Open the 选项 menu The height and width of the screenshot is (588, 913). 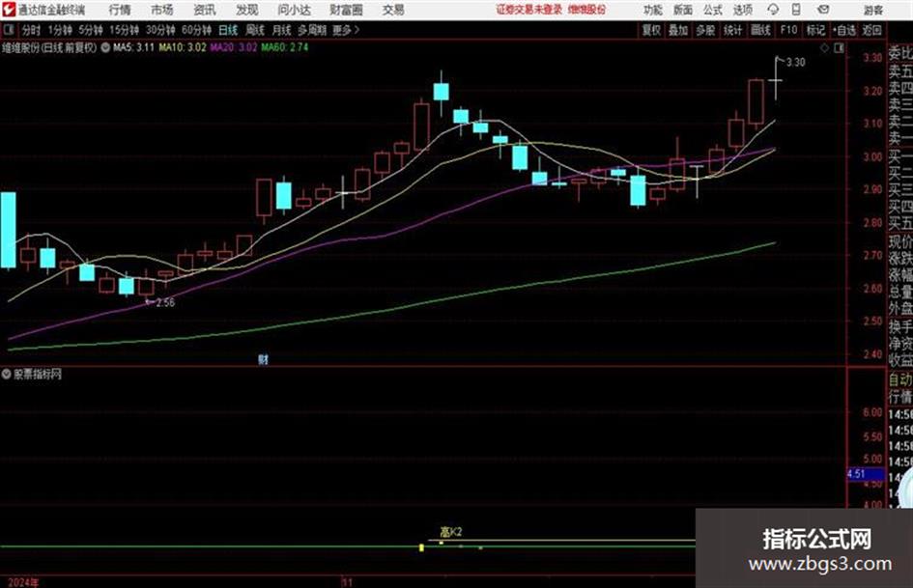[x=743, y=10]
